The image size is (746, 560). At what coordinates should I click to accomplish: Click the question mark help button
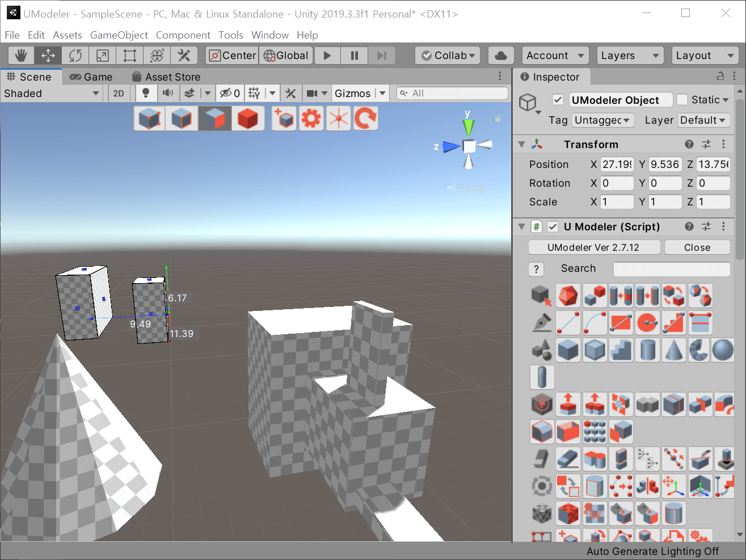click(536, 269)
